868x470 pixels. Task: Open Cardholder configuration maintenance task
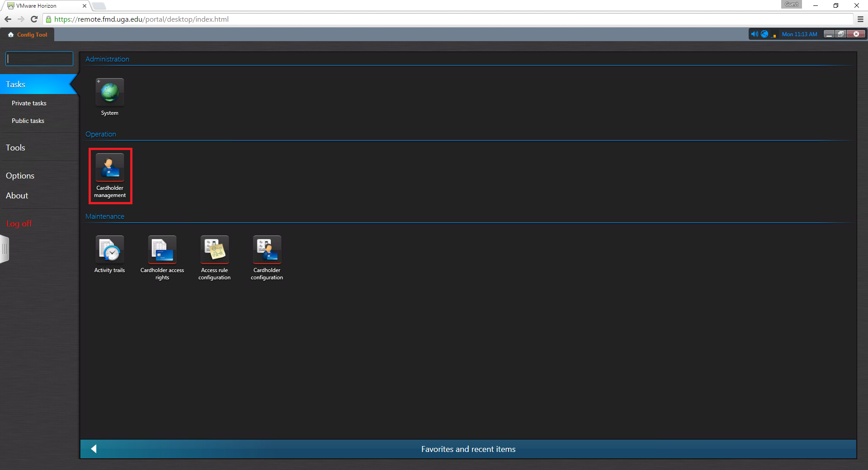(267, 250)
